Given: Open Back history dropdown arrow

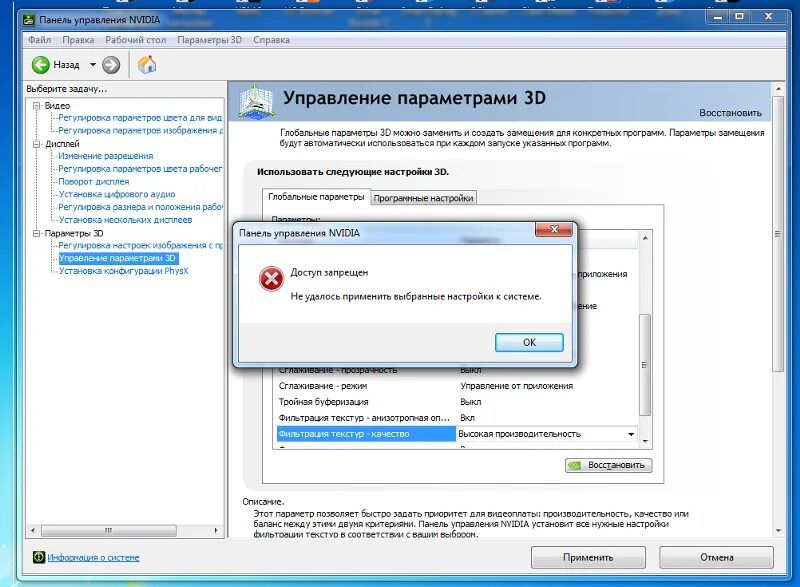Looking at the screenshot, I should coord(93,65).
